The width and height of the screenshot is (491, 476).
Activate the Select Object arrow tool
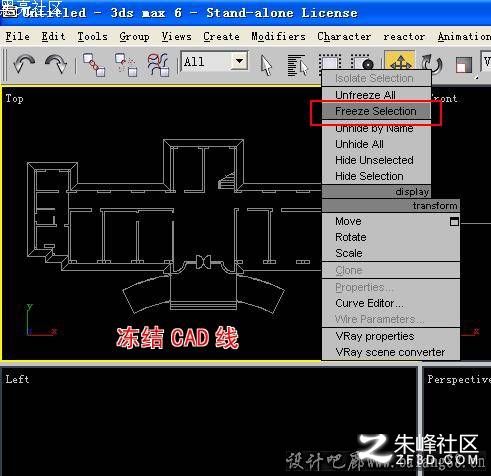(266, 65)
